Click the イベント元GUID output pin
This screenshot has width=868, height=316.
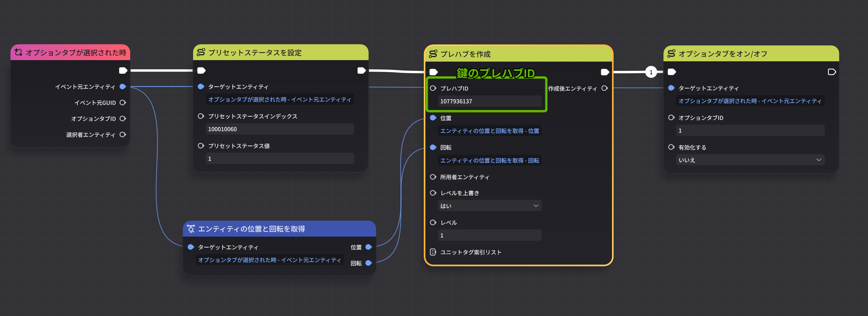click(123, 102)
